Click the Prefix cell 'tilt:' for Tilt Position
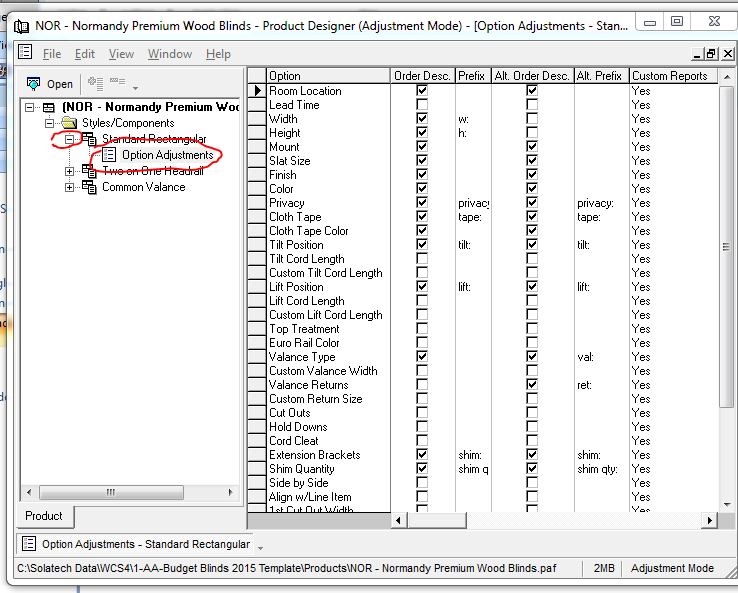Viewport: 738px width, 593px height. [x=473, y=245]
